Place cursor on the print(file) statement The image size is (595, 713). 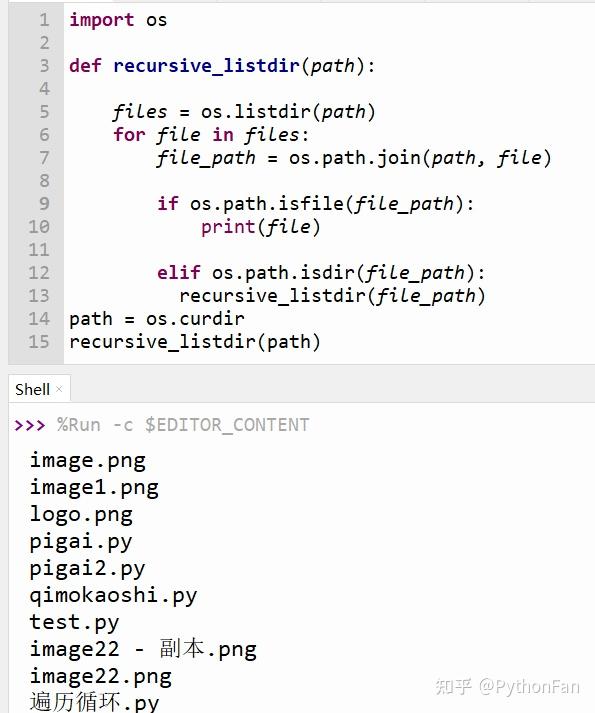pyautogui.click(x=261, y=227)
